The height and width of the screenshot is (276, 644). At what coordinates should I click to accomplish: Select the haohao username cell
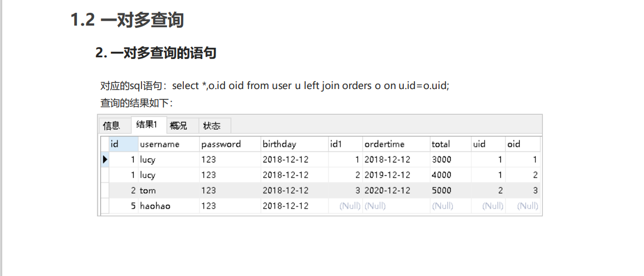coord(155,206)
